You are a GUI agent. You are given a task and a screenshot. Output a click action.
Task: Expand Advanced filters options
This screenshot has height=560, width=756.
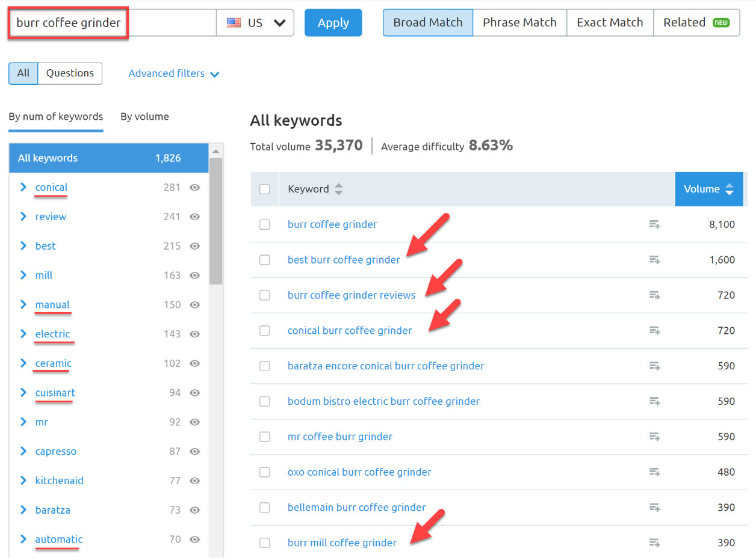click(174, 73)
